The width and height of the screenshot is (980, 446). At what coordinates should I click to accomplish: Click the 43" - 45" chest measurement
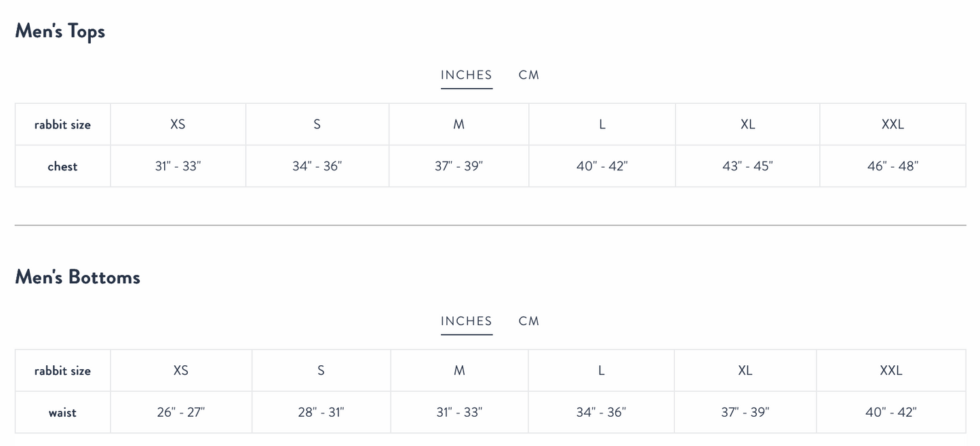click(x=747, y=167)
